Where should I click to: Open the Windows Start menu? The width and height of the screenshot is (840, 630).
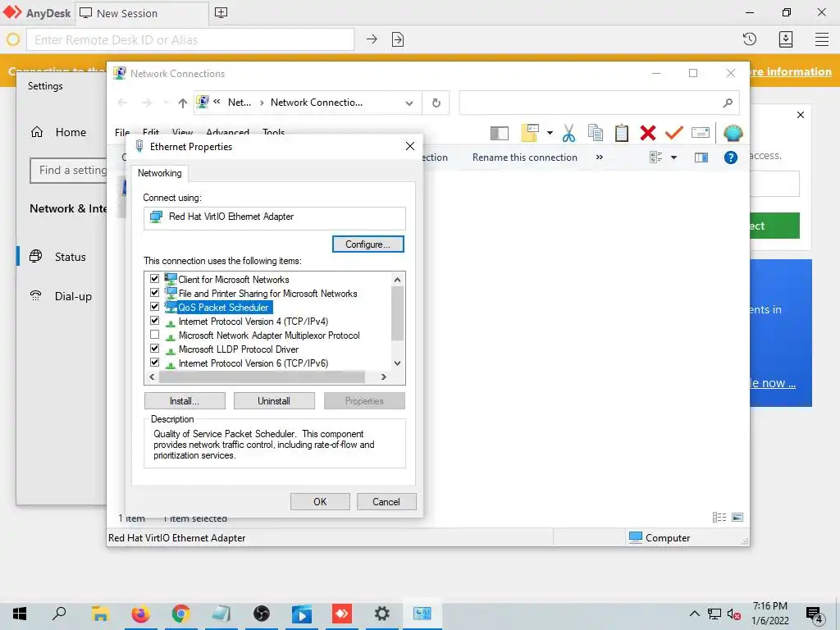(x=20, y=614)
